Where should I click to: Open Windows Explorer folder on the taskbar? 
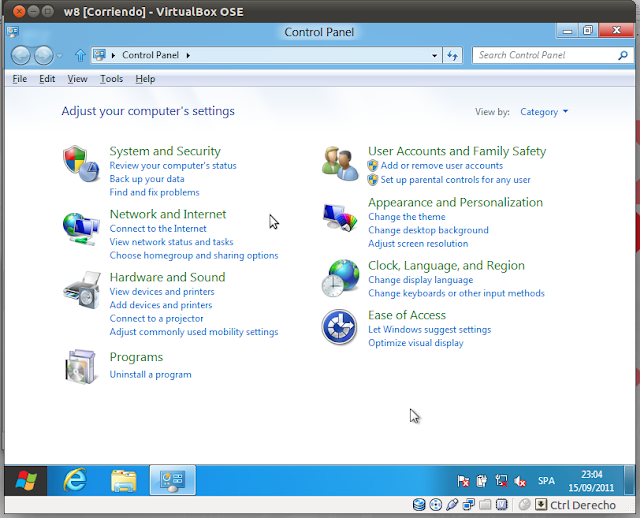coord(124,481)
